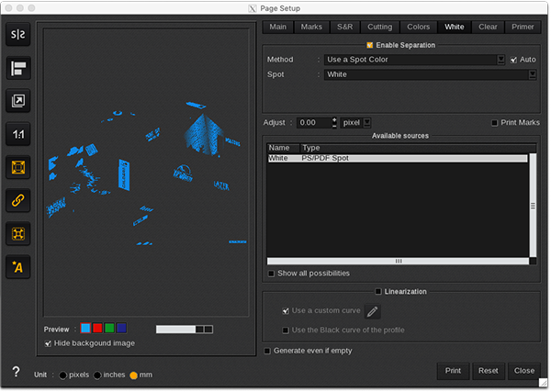
Task: Select the light blue preview color swatch
Action: pyautogui.click(x=85, y=328)
